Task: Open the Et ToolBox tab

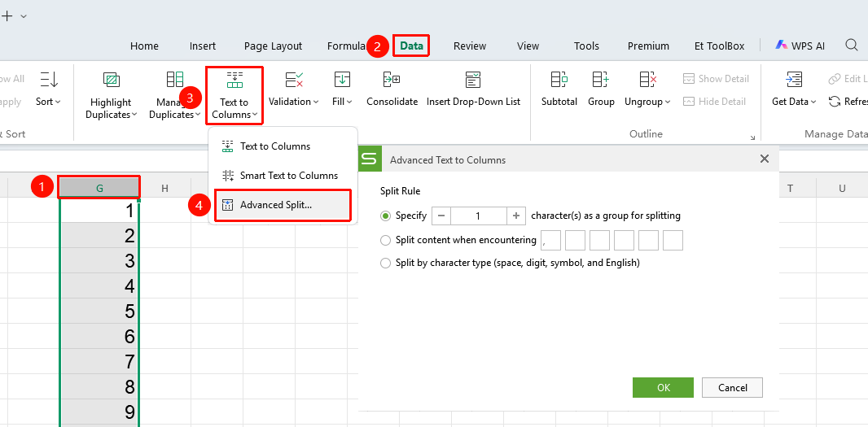Action: click(x=719, y=46)
